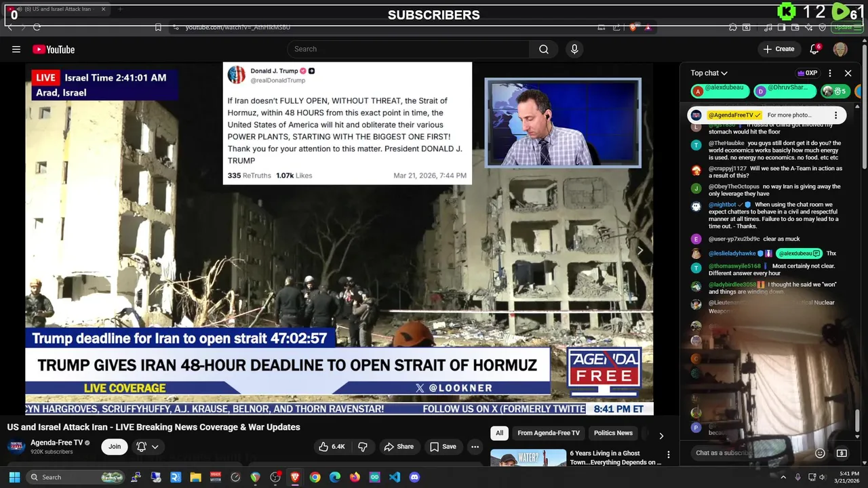Open the Ghost Town video thumbnail
The width and height of the screenshot is (868, 488).
[x=528, y=458]
